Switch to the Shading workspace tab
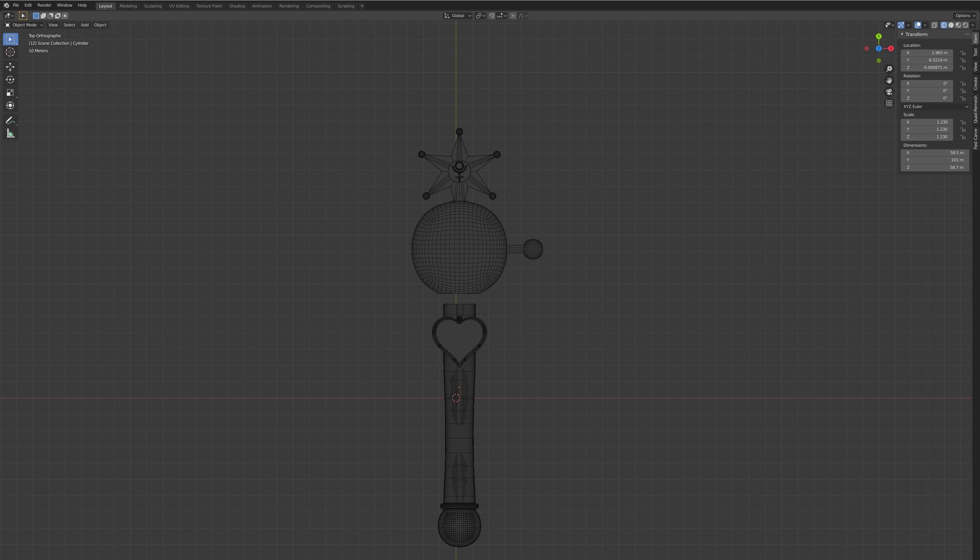The height and width of the screenshot is (560, 980). click(x=237, y=6)
